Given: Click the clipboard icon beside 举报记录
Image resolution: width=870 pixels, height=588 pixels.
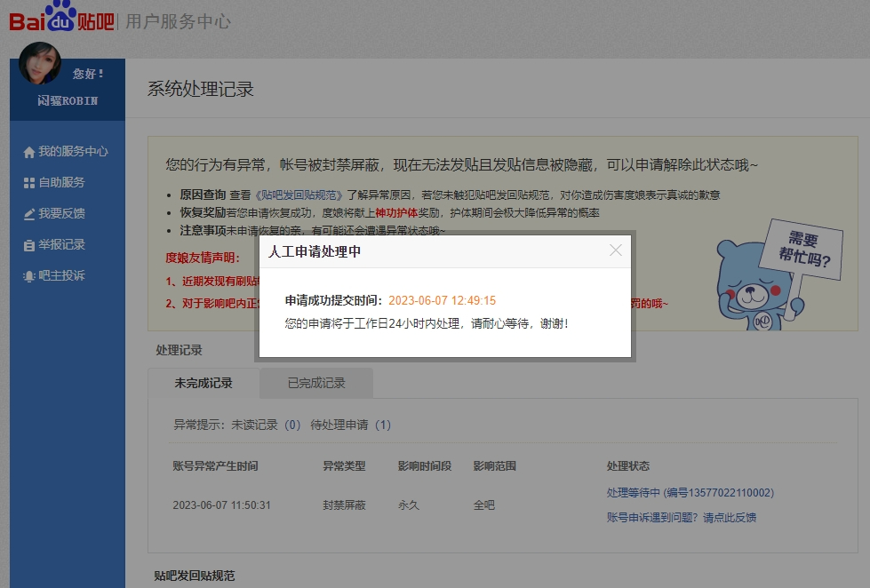Looking at the screenshot, I should 29,245.
